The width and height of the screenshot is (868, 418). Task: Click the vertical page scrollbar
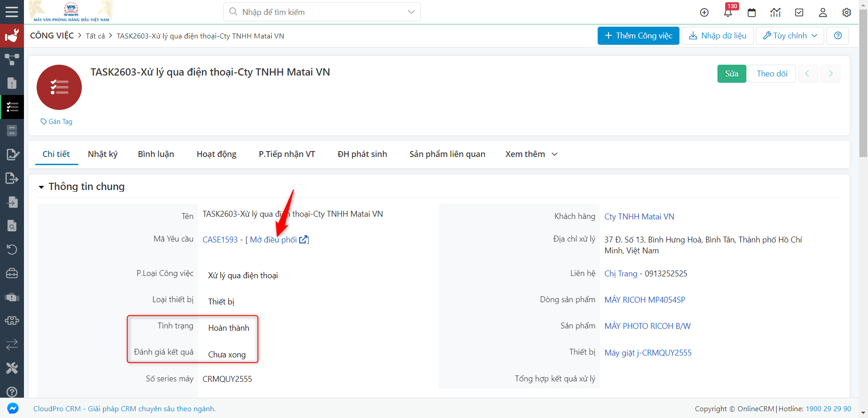click(863, 84)
